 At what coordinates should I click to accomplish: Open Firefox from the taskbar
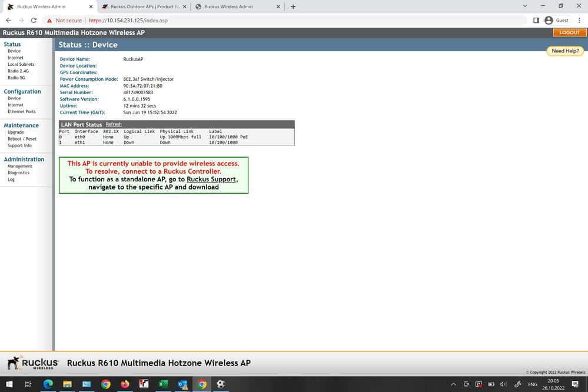coord(125,384)
